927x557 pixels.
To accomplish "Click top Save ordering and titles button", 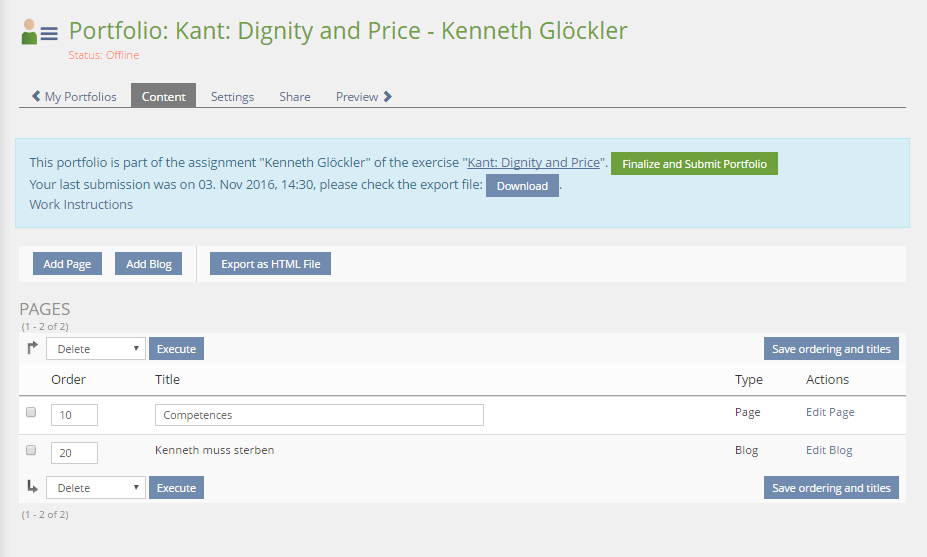I will (830, 349).
